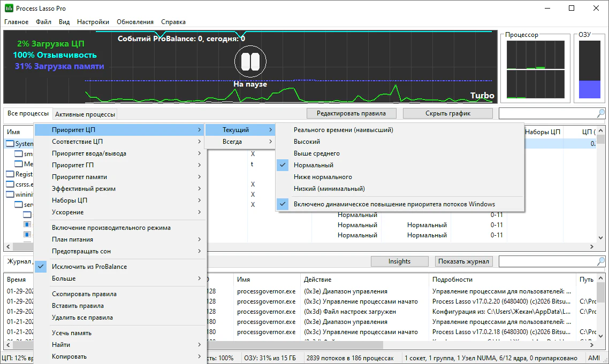Click the magnifier icon in log search box
This screenshot has height=364, width=609.
600,261
